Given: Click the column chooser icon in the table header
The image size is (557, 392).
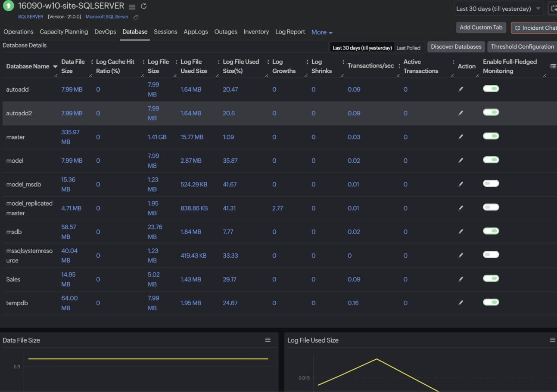Looking at the screenshot, I should click(x=553, y=66).
